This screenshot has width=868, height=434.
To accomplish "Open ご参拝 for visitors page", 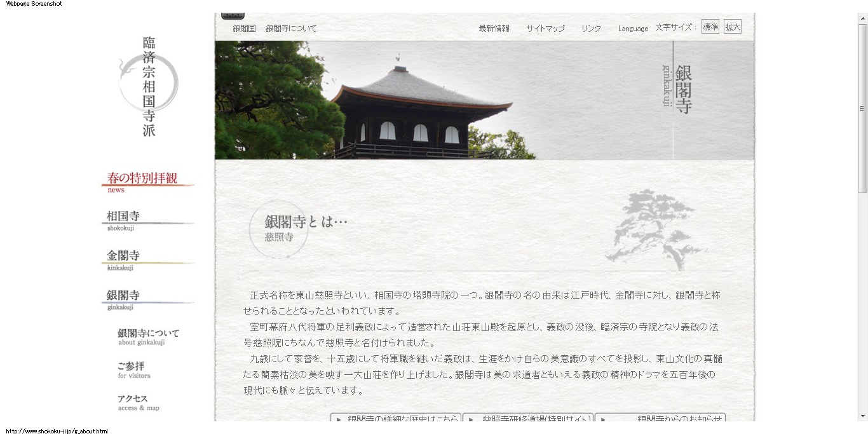I will point(134,370).
